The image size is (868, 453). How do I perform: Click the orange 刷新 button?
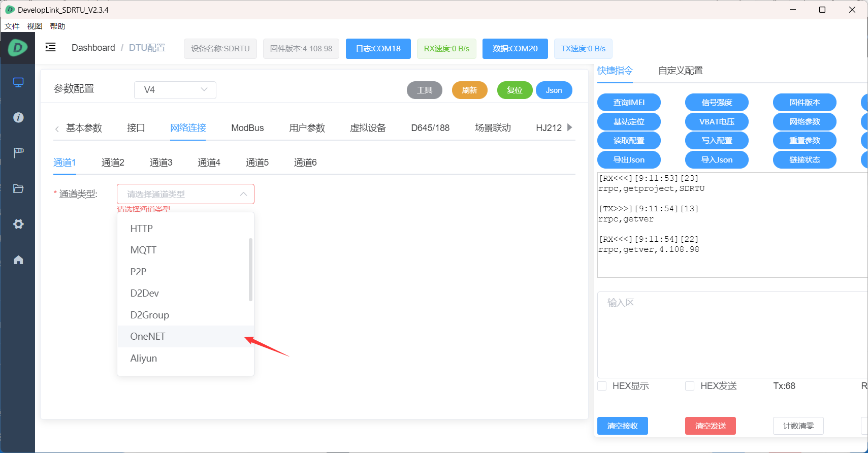click(469, 90)
